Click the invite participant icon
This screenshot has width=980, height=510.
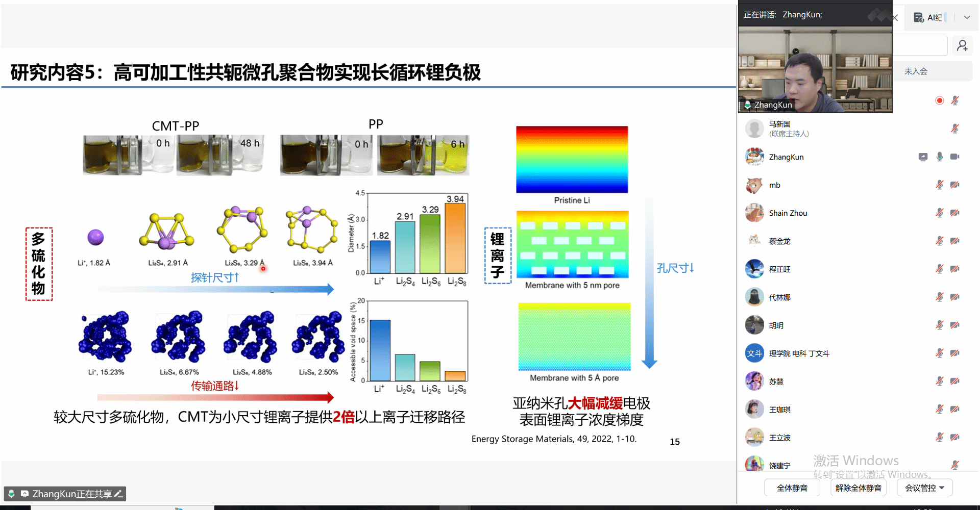click(x=962, y=46)
